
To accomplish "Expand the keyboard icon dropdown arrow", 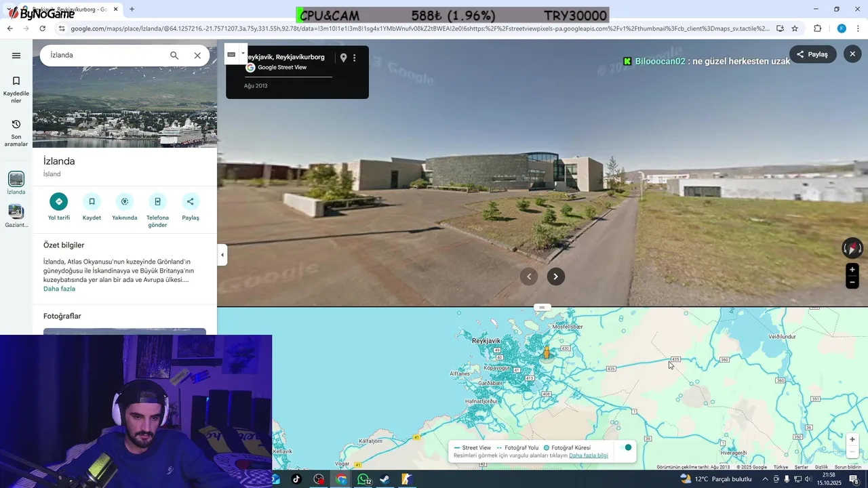I will 243,53.
